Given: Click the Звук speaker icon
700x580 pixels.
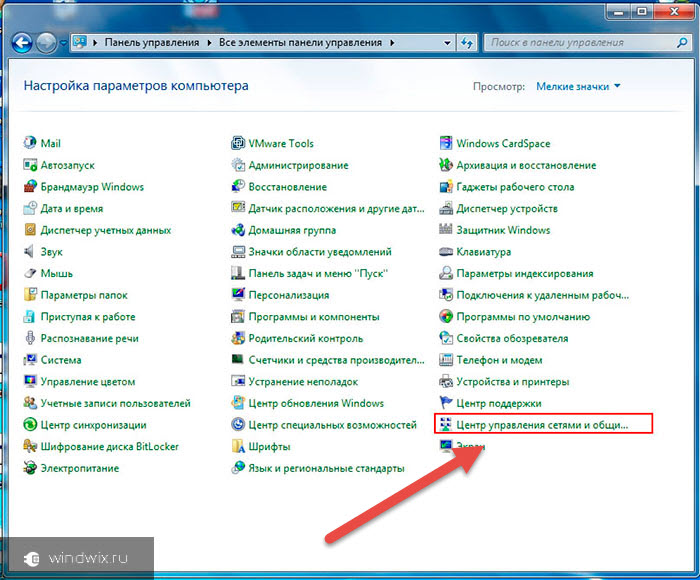Looking at the screenshot, I should pos(30,251).
